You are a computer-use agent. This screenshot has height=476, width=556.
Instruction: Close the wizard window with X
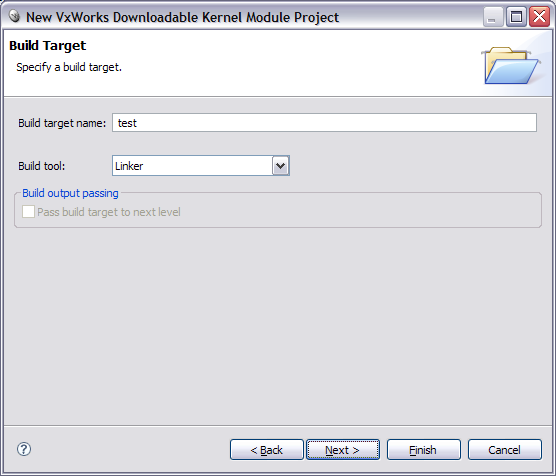539,17
